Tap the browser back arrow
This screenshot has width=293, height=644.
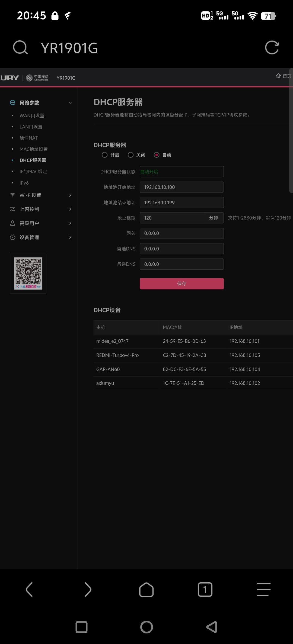pyautogui.click(x=29, y=589)
